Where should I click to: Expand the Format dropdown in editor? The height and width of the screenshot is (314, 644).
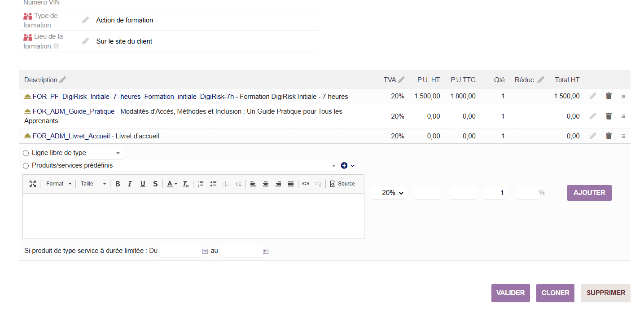(58, 184)
